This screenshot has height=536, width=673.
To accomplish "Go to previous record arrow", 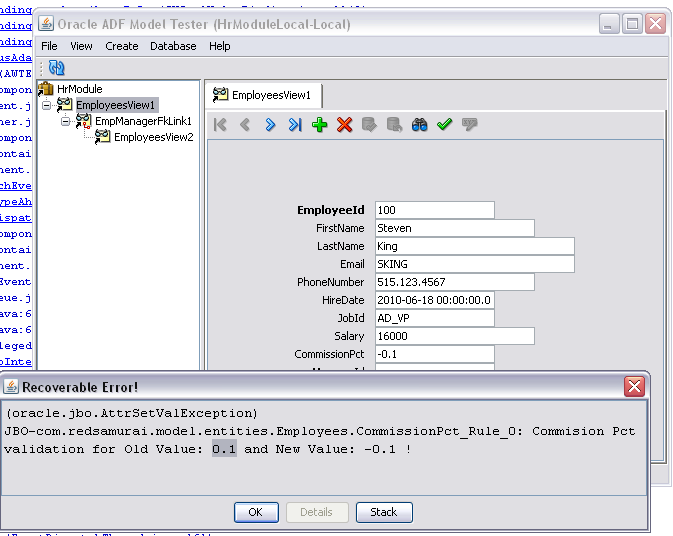I will [x=245, y=125].
